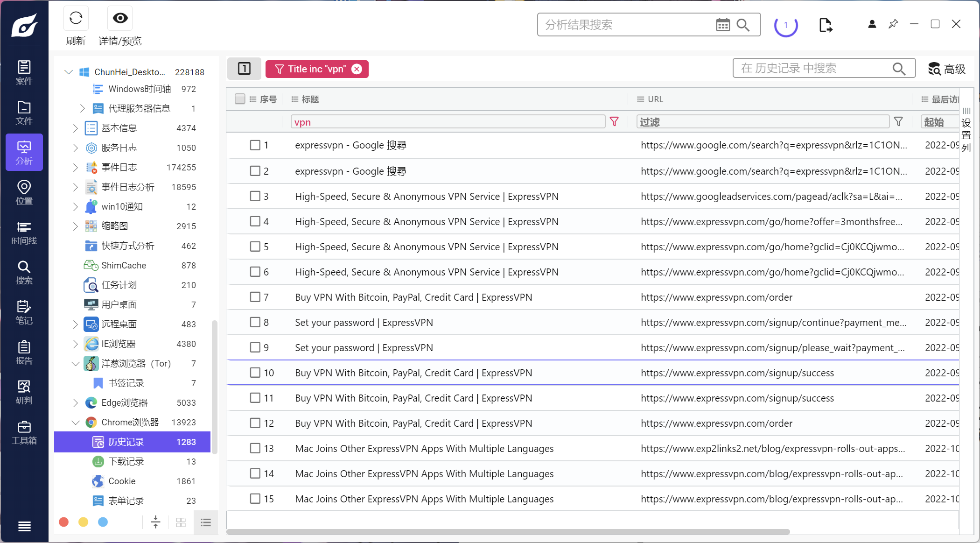Click the red filter funnel in title column

pyautogui.click(x=614, y=121)
